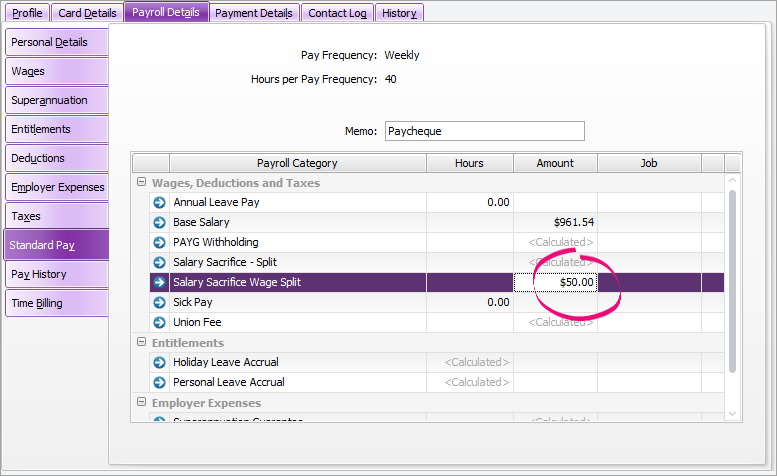
Task: Edit the $50.00 Salary Sacrifice amount
Action: point(556,283)
